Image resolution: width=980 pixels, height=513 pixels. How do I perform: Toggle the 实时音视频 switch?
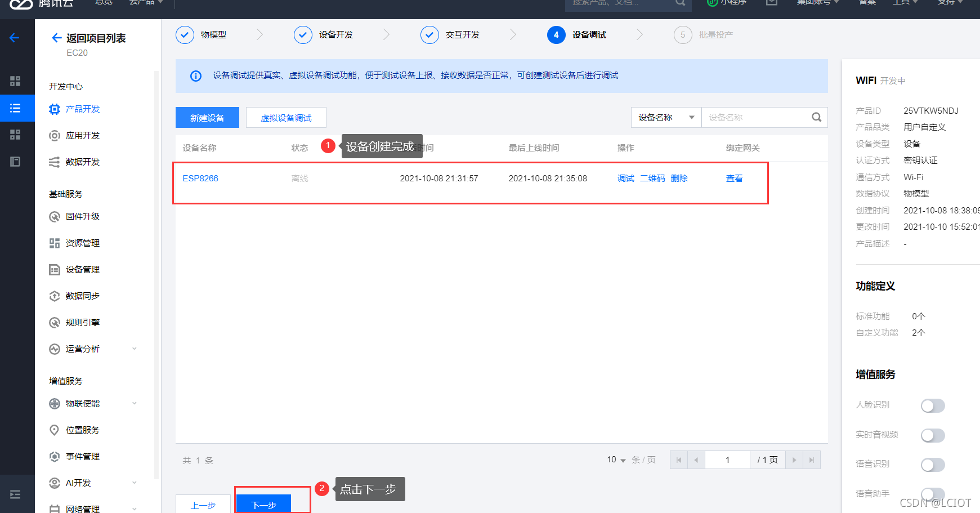[x=933, y=435]
